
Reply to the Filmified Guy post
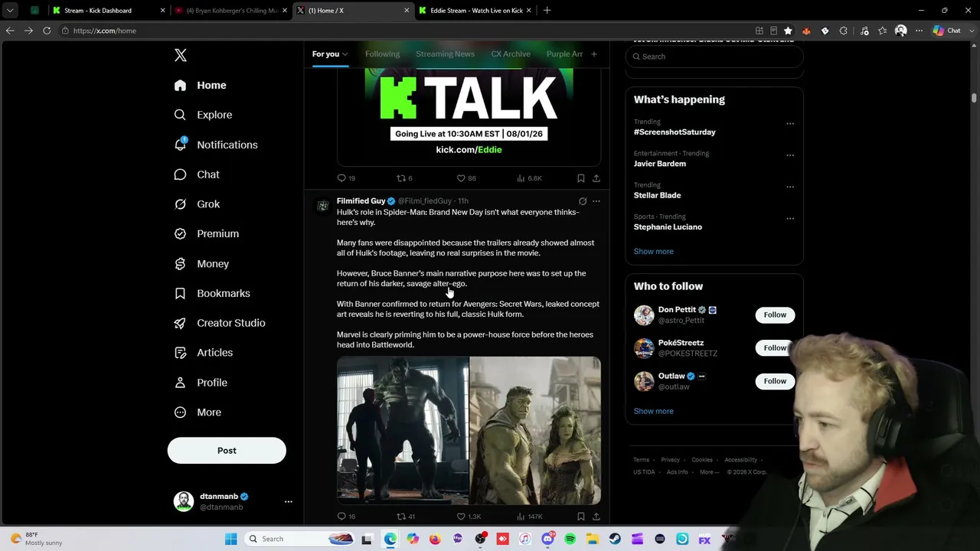pyautogui.click(x=346, y=517)
